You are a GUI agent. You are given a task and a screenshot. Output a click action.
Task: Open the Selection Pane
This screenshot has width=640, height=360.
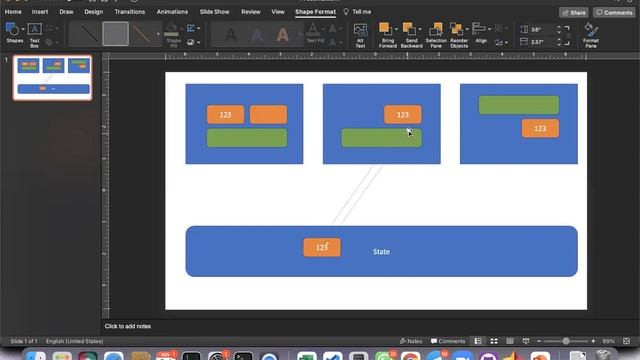[x=436, y=35]
